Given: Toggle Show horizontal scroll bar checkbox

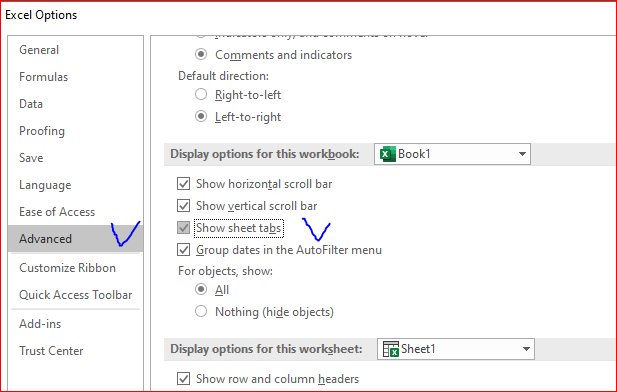Looking at the screenshot, I should 183,184.
